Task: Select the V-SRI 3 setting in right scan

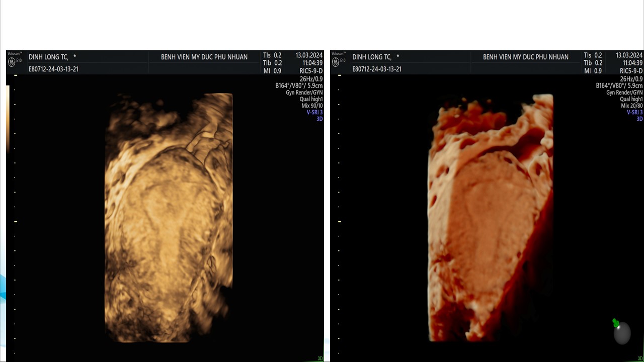Action: click(x=634, y=113)
